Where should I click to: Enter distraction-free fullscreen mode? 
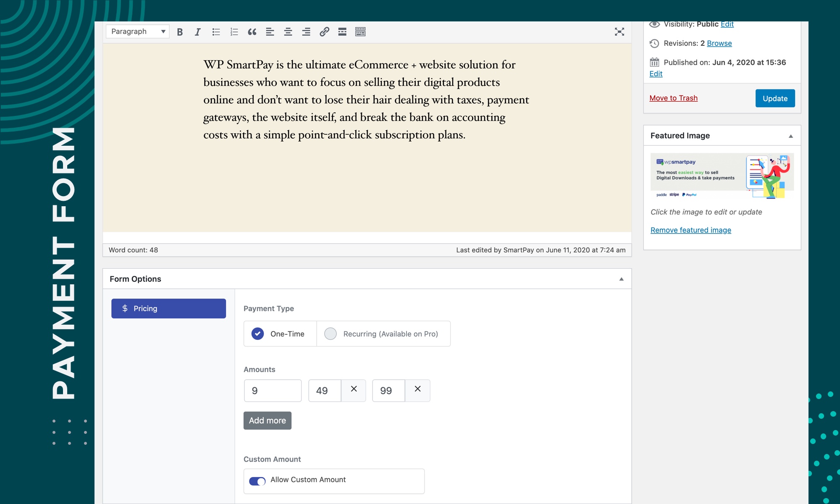click(619, 32)
